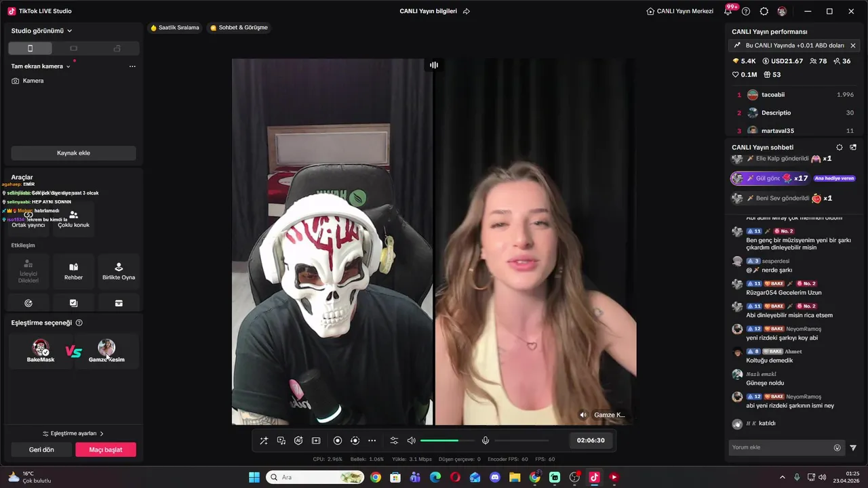The height and width of the screenshot is (488, 868).
Task: Select the landscape layout tab
Action: 73,48
